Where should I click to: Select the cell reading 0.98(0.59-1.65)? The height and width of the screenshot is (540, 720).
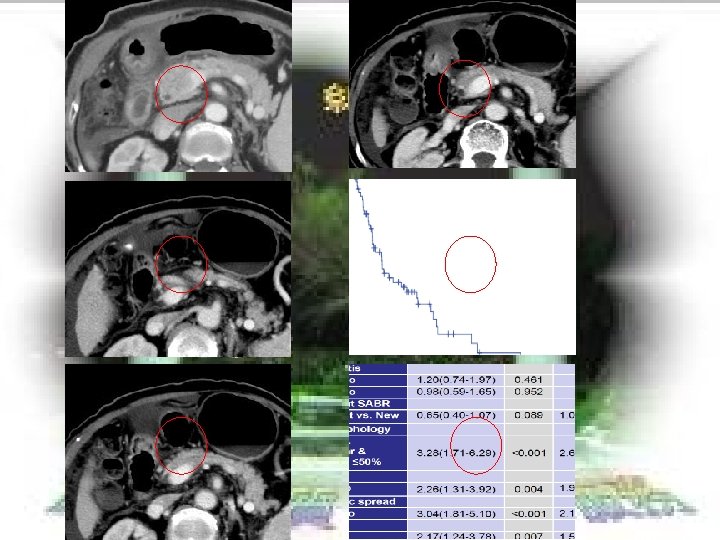(456, 392)
